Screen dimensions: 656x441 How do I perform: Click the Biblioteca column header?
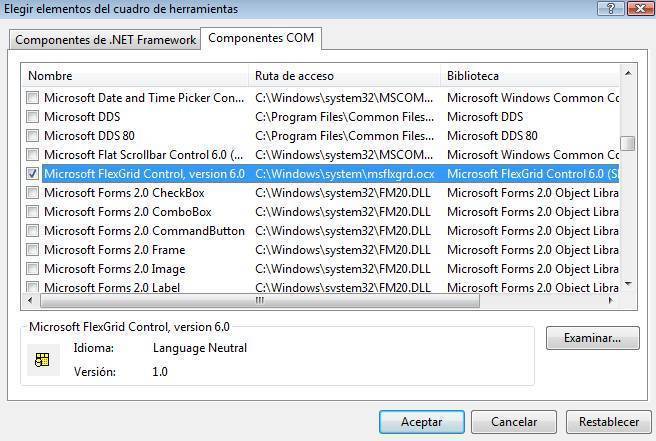coord(528,76)
